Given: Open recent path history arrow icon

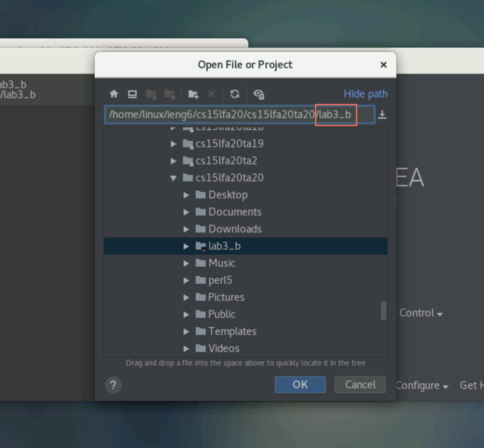Looking at the screenshot, I should pyautogui.click(x=382, y=114).
